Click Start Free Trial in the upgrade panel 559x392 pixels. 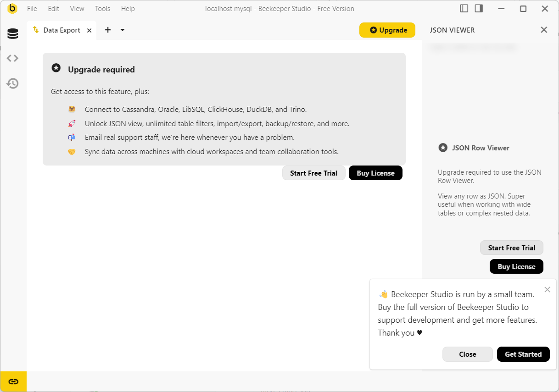(314, 173)
